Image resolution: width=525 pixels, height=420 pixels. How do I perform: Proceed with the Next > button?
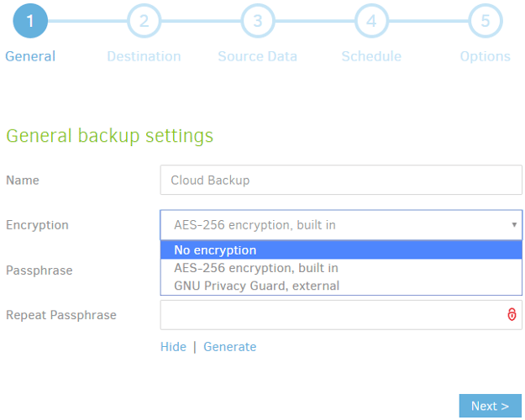pyautogui.click(x=491, y=406)
